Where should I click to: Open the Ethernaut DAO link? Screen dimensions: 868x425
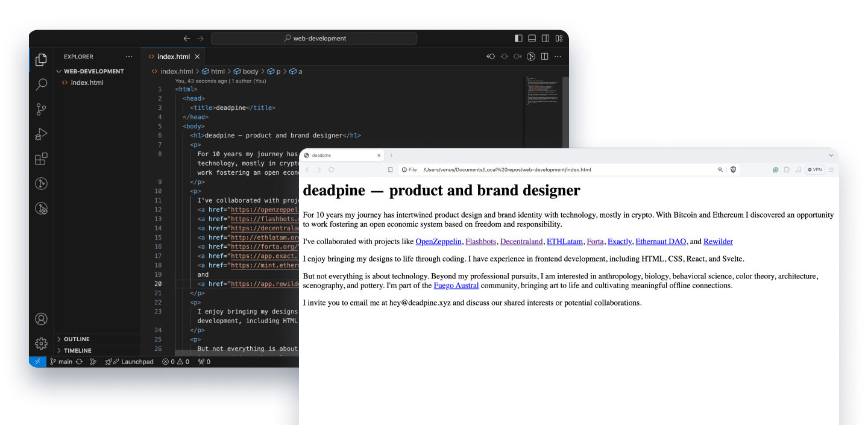tap(661, 242)
